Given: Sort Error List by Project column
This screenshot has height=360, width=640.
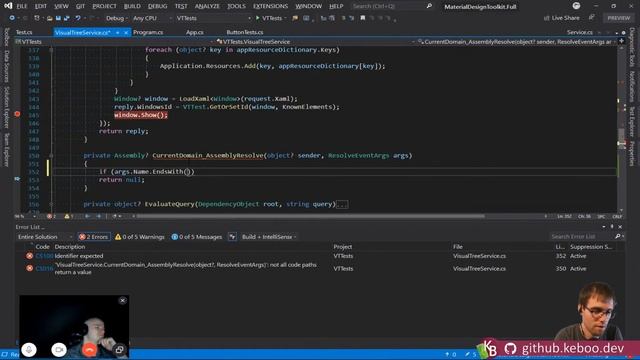Looking at the screenshot, I should point(342,247).
